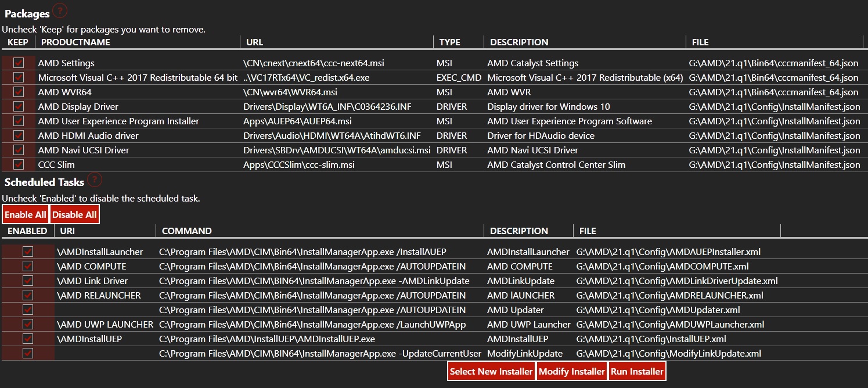Disable the \AMD RELAUNCHER task checkbox

coord(28,295)
